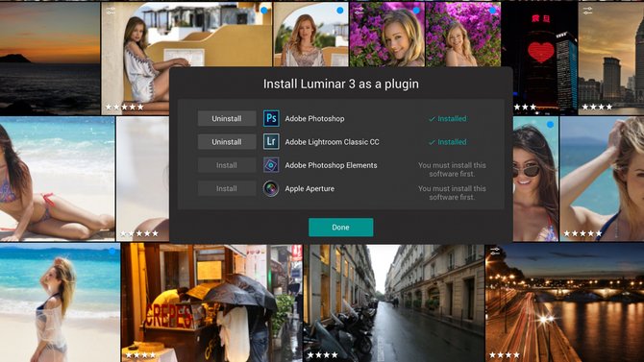The image size is (644, 362).
Task: Click blue dot on sunglasses photo
Action: coord(551,125)
